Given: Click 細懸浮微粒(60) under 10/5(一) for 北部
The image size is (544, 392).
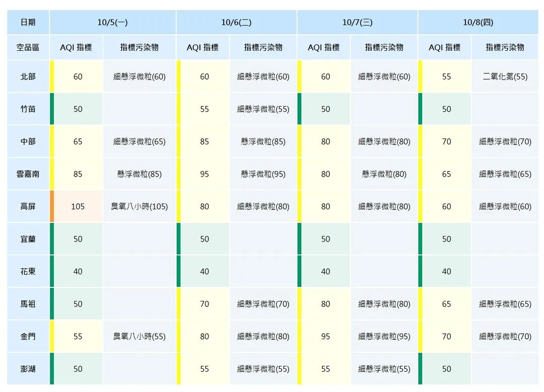Looking at the screenshot, I should tap(139, 76).
